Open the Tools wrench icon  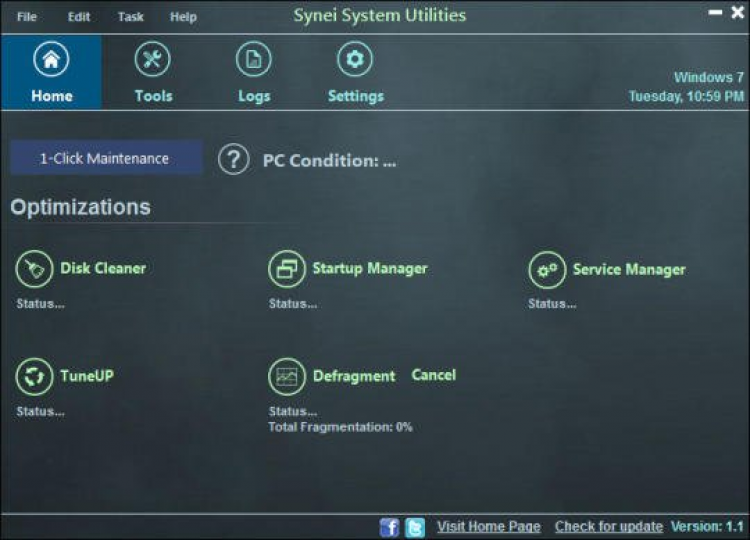152,59
